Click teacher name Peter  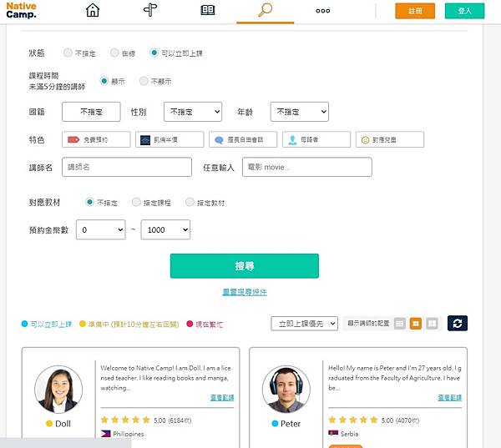click(291, 424)
